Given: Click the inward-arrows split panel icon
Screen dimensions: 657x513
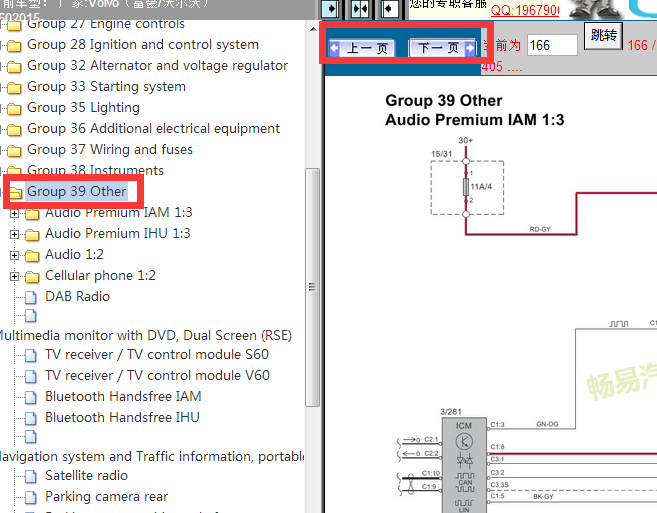Looking at the screenshot, I should pos(360,8).
